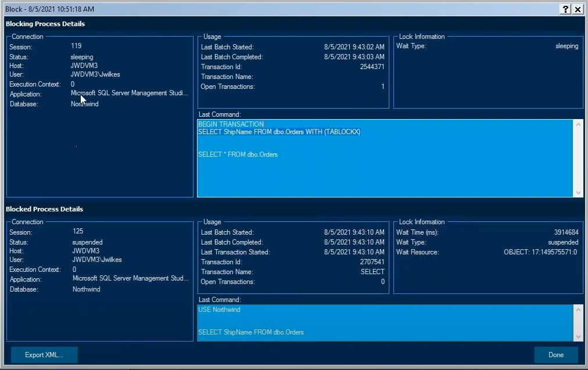
Task: Click the blocked Transaction Id 2707541
Action: coord(372,261)
